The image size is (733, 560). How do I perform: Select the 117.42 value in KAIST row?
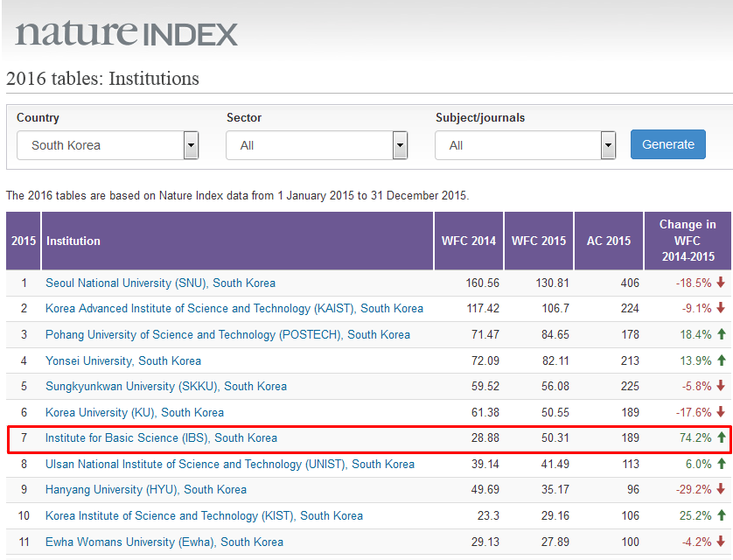point(483,309)
